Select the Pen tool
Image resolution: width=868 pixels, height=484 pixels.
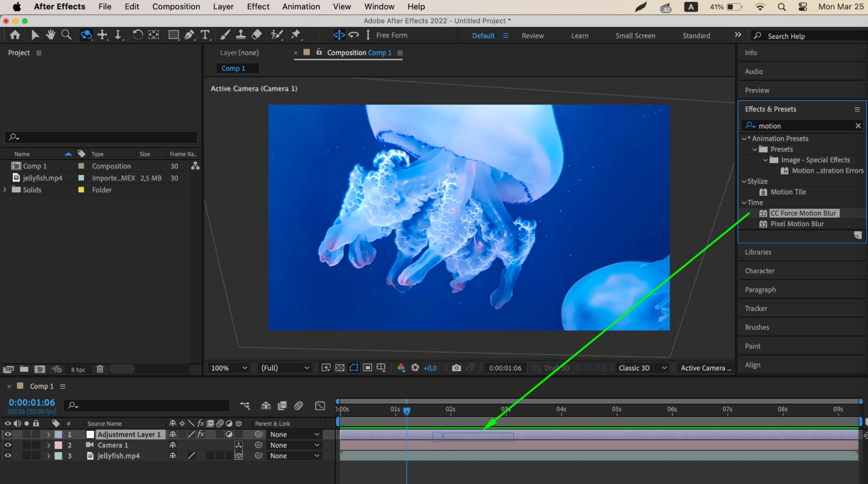click(x=189, y=35)
